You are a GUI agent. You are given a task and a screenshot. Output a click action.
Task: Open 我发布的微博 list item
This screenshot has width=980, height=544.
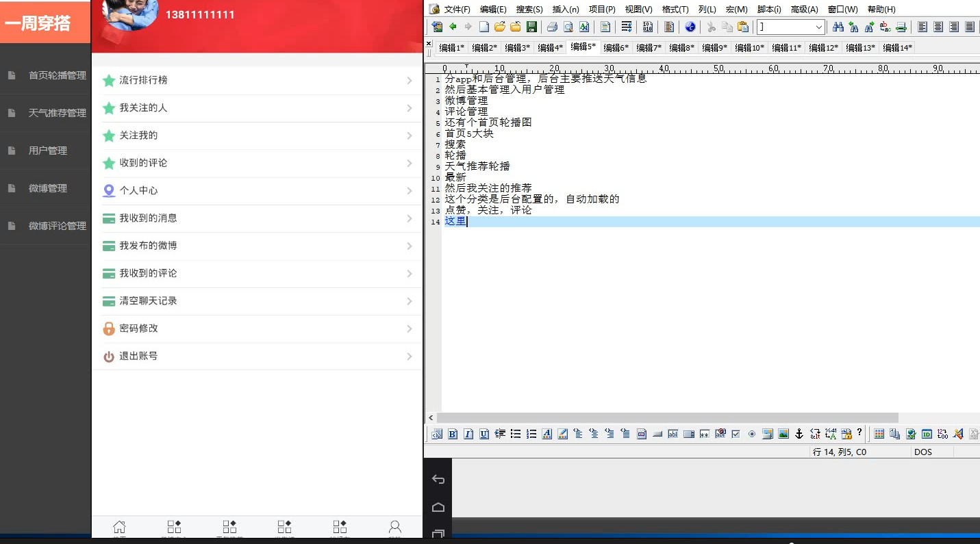[257, 246]
